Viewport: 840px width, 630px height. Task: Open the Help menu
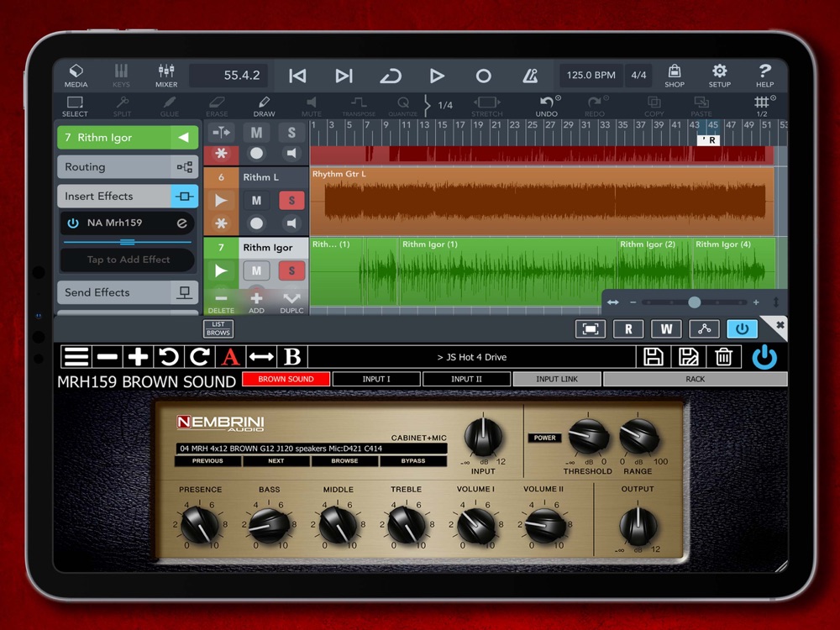[x=765, y=76]
